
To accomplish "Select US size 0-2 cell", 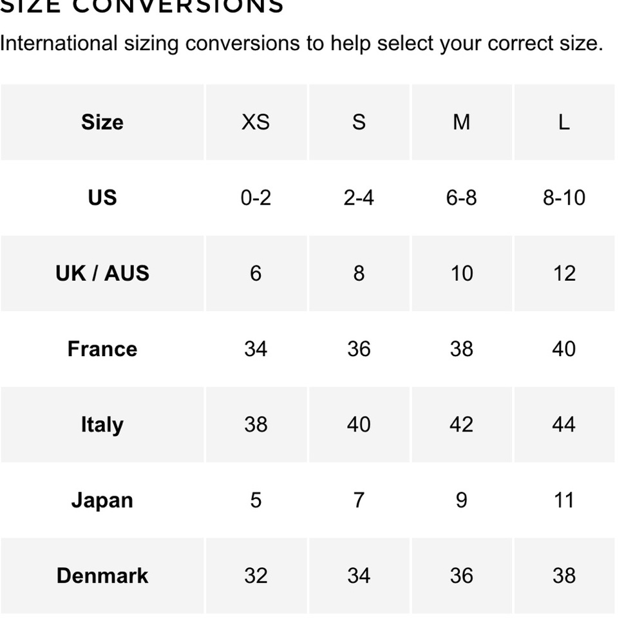I will 256,198.
